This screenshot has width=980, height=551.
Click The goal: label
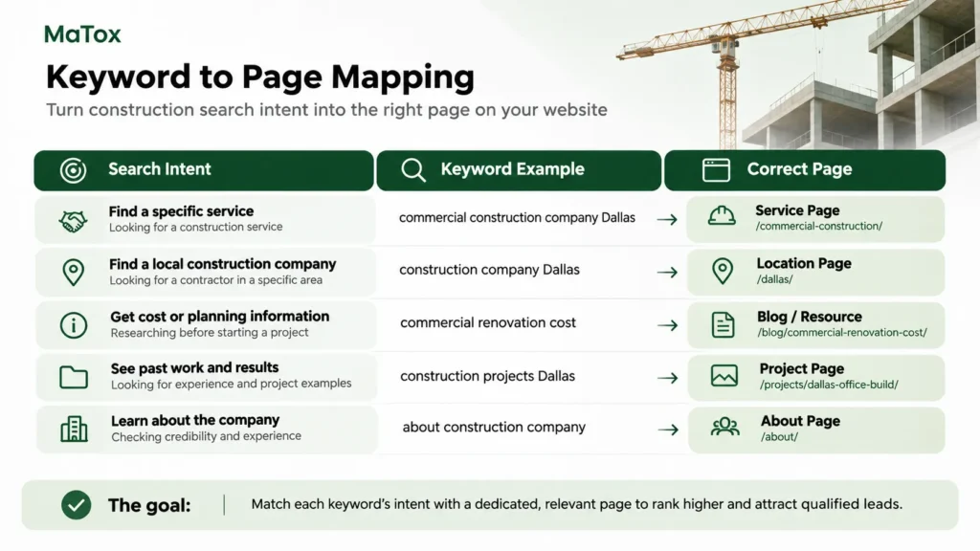149,505
